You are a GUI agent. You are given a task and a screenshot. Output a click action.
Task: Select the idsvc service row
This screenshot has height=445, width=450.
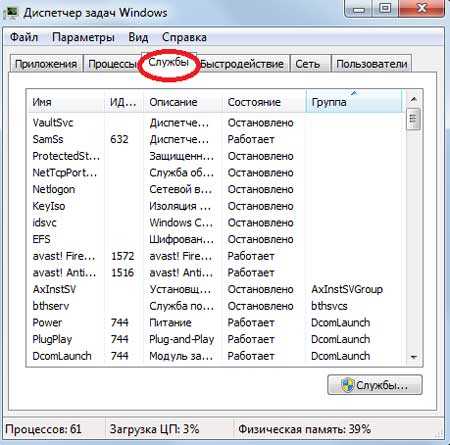215,223
